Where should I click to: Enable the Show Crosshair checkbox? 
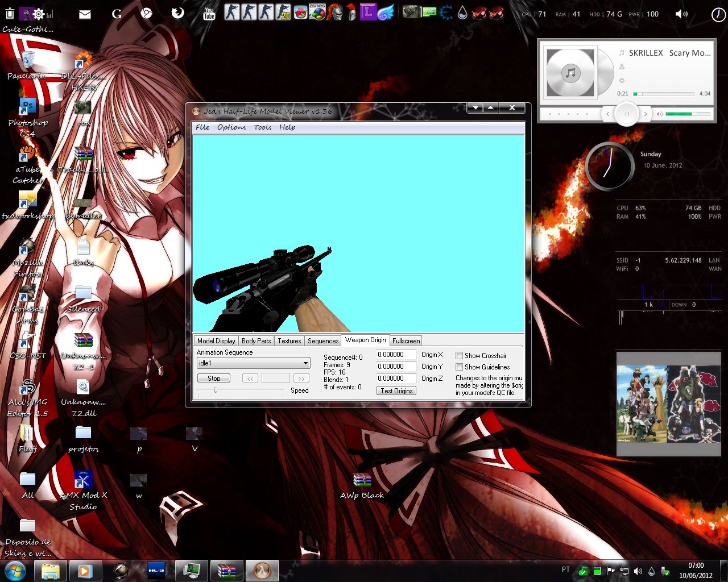point(459,356)
